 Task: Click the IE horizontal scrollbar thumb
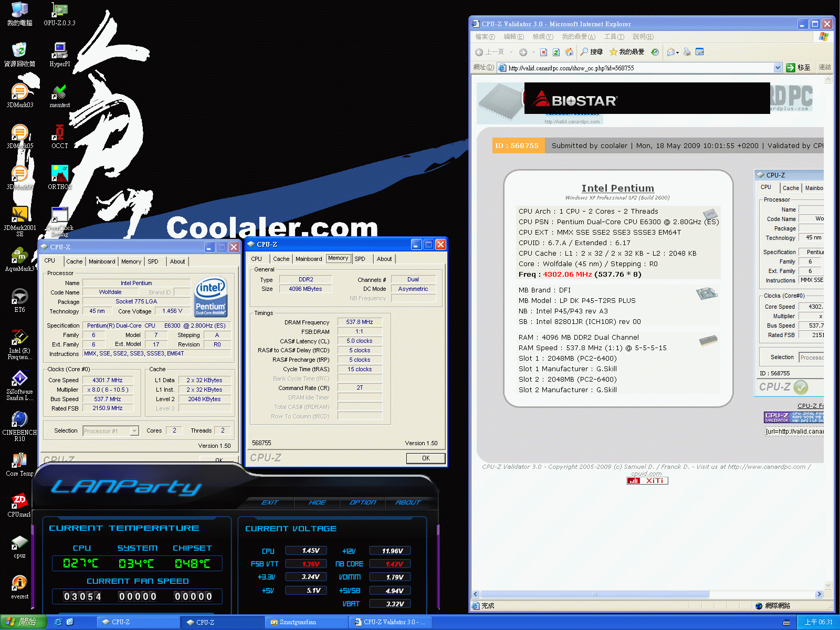click(594, 594)
